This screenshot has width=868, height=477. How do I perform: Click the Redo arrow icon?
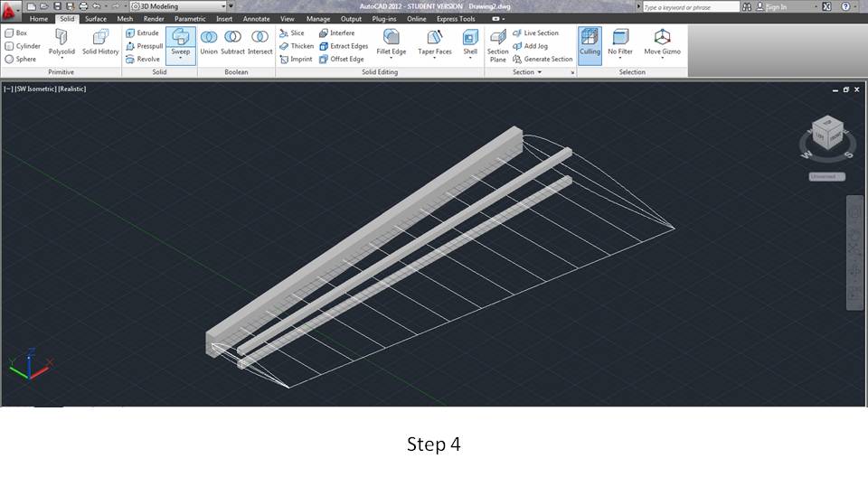(x=115, y=6)
